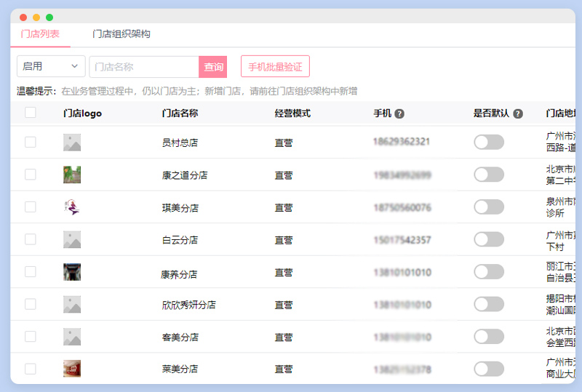Viewport: 582px width, 392px height.
Task: Select the store name 康之道分店
Action: (x=185, y=175)
